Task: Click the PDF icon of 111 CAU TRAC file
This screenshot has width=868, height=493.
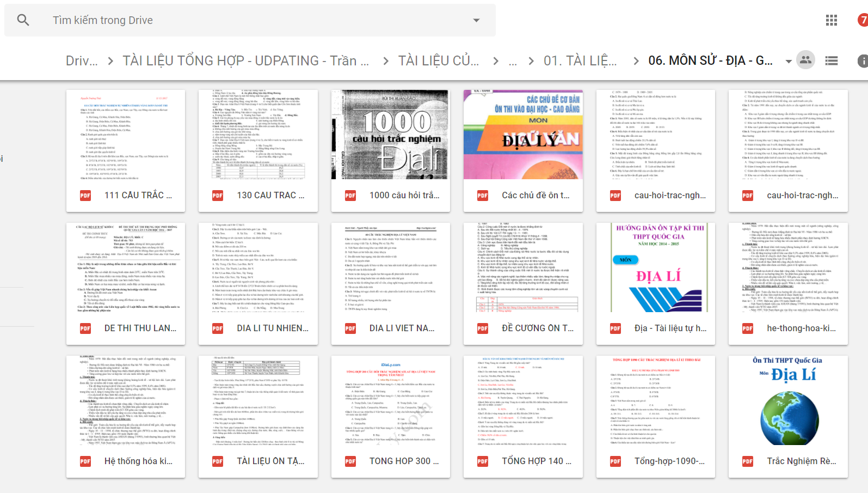Action: click(85, 196)
